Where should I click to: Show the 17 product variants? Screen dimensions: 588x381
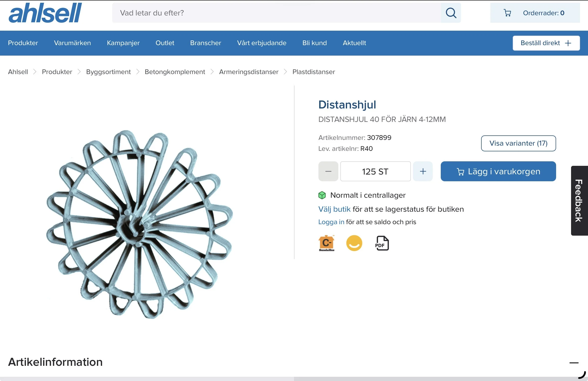tap(518, 143)
